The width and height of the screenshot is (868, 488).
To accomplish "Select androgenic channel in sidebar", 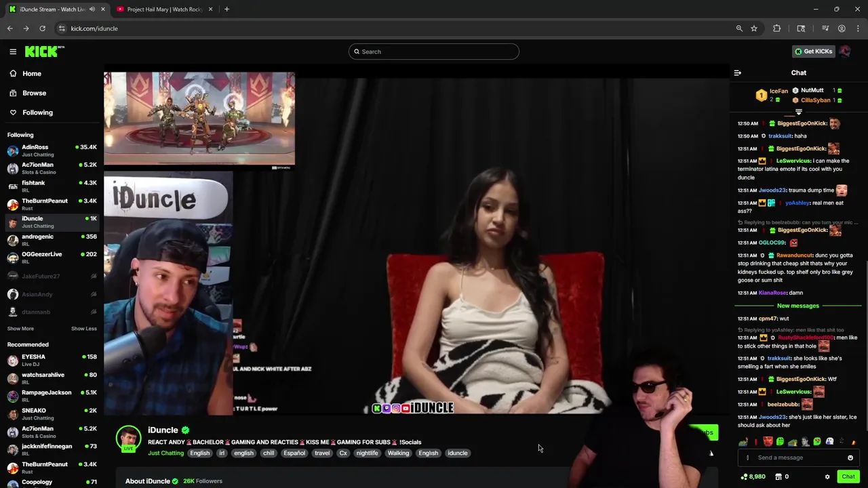I will [52, 240].
